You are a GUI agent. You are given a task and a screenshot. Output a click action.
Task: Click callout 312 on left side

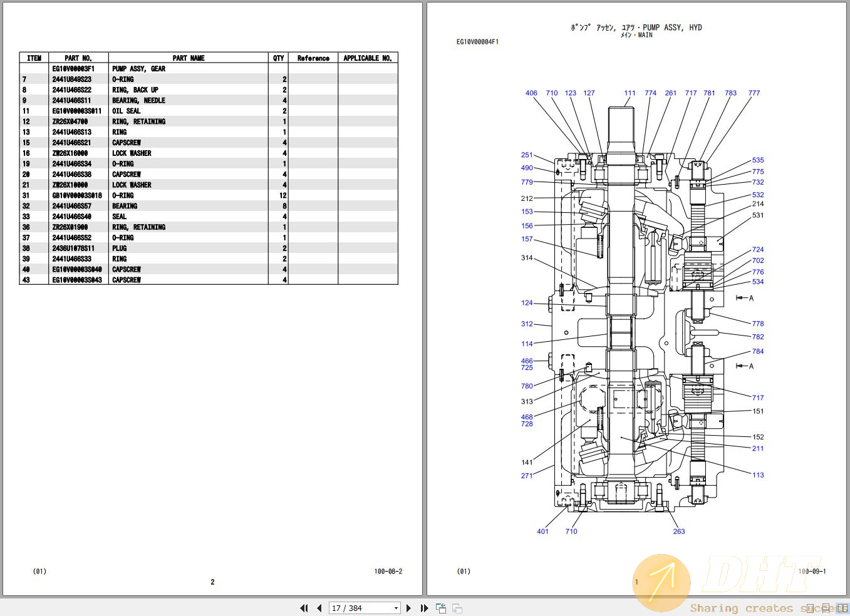coord(527,324)
